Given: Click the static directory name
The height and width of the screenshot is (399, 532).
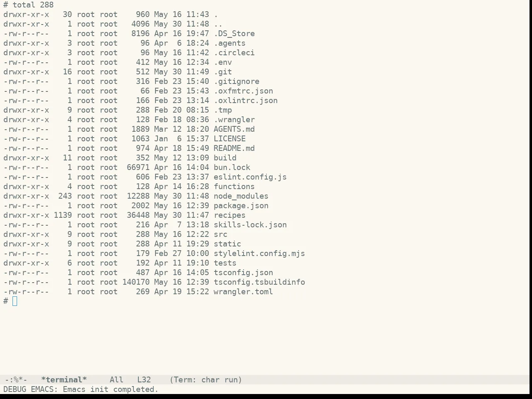Looking at the screenshot, I should click(227, 244).
